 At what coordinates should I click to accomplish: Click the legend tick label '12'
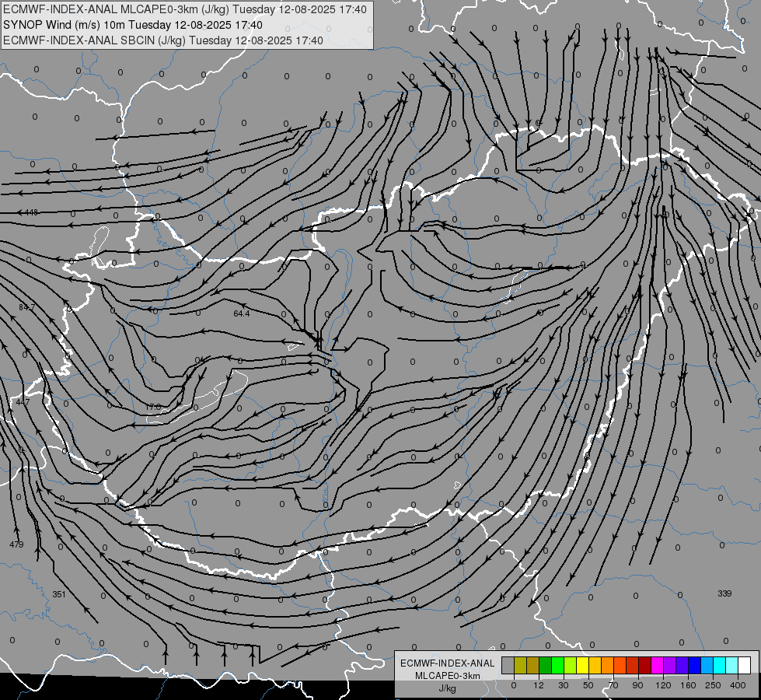pos(539,685)
